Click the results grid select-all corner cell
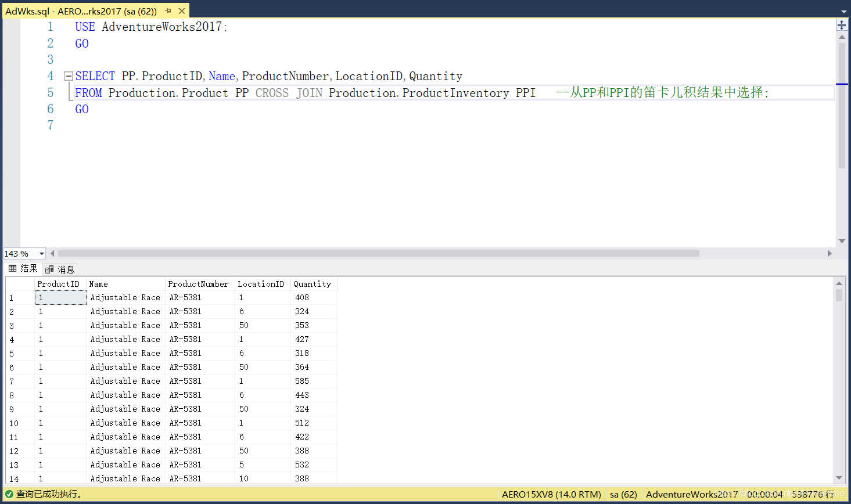 pyautogui.click(x=20, y=284)
